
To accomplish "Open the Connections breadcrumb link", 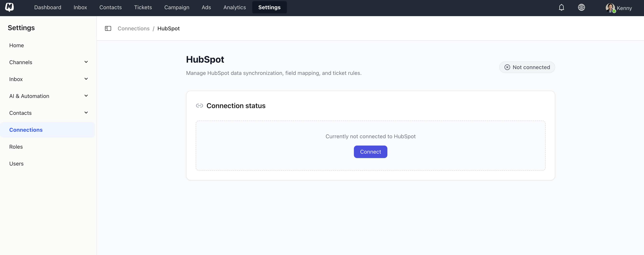I will (133, 28).
